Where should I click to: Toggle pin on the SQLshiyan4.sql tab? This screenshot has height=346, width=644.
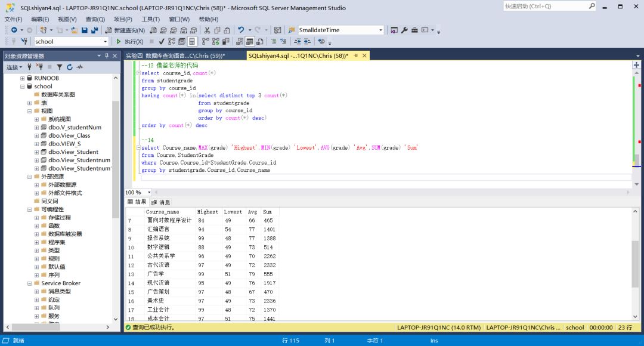[355, 55]
